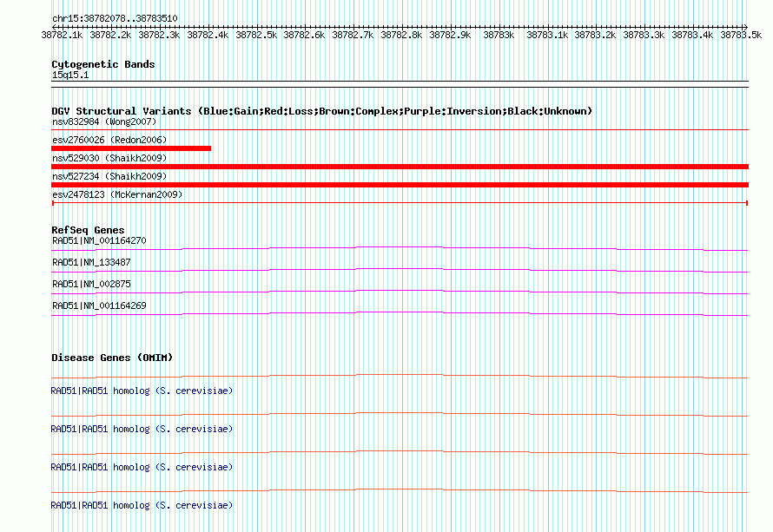Click transcript RAD51|NM_133487
773x532 pixels.
pyautogui.click(x=91, y=263)
